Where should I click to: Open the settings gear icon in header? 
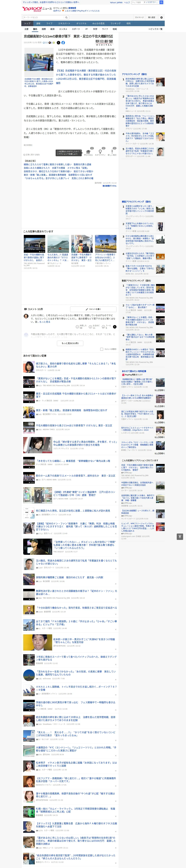[161, 18]
